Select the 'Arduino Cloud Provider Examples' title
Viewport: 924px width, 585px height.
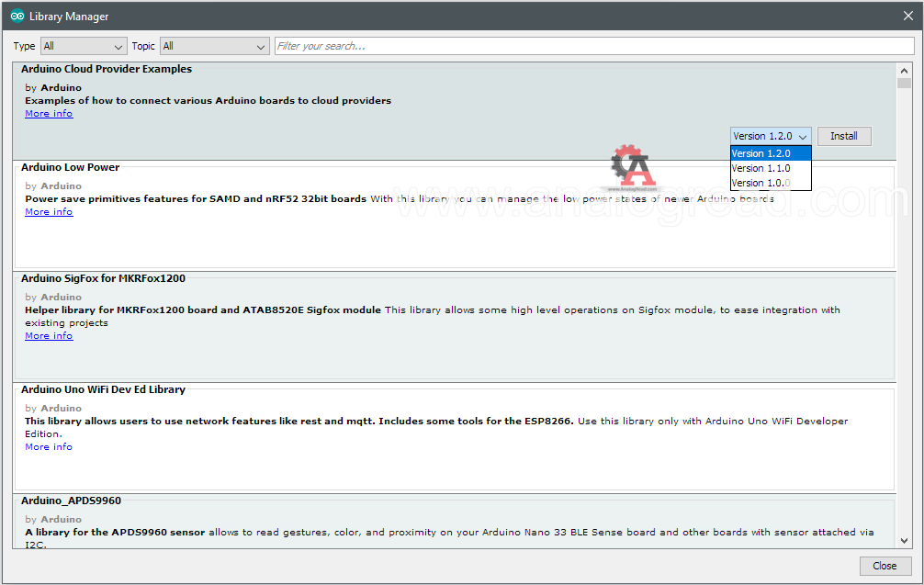(107, 69)
